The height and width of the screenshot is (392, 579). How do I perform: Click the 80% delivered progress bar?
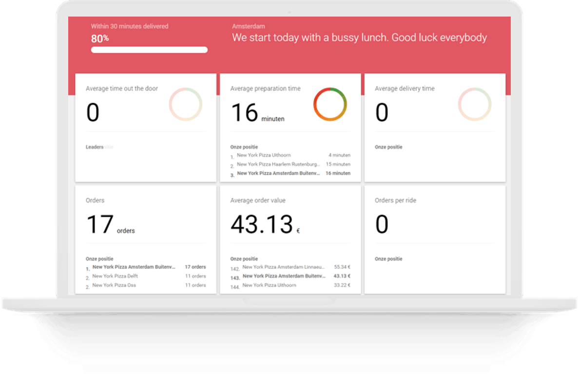(149, 50)
